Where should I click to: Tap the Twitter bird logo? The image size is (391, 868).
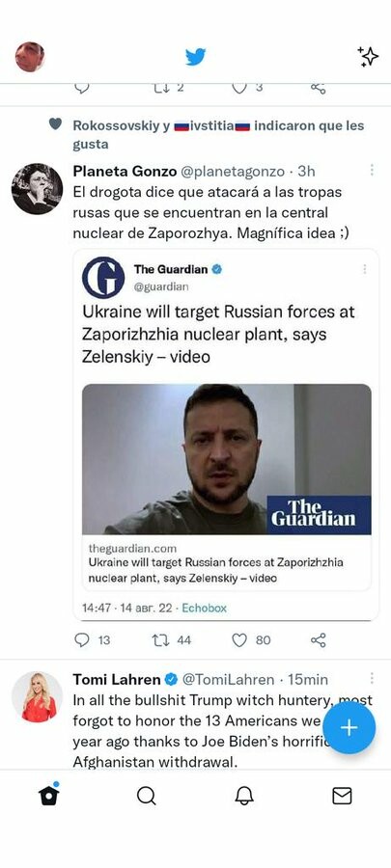click(195, 57)
